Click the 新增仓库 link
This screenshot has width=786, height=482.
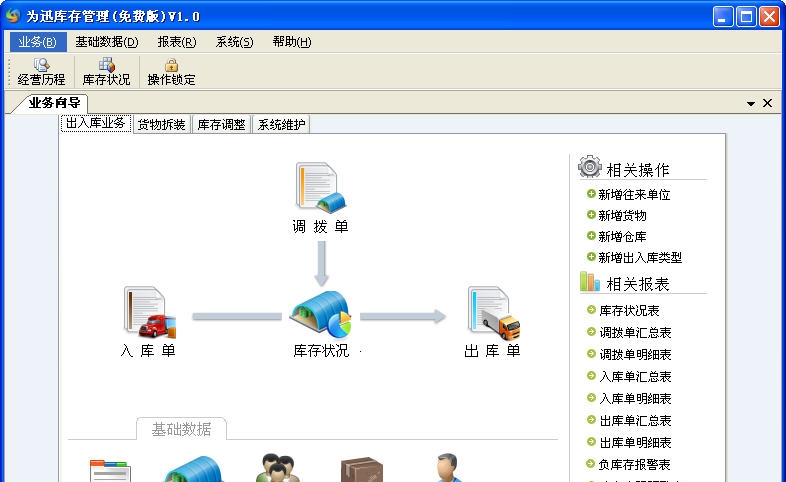pos(622,236)
